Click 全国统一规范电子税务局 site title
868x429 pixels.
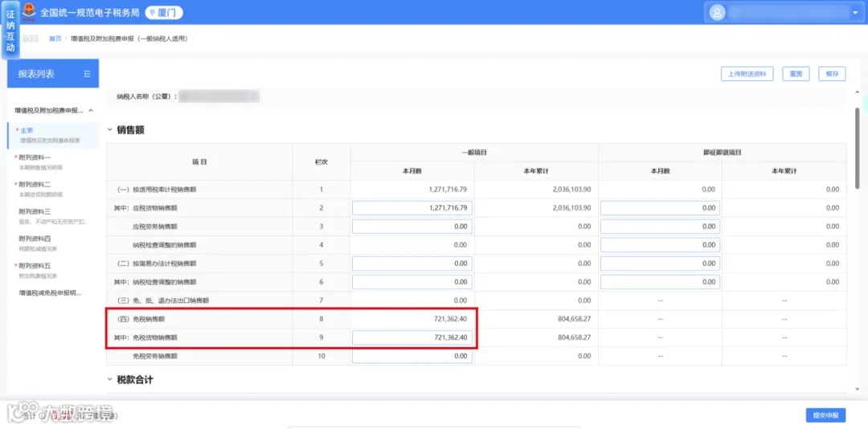pos(90,13)
